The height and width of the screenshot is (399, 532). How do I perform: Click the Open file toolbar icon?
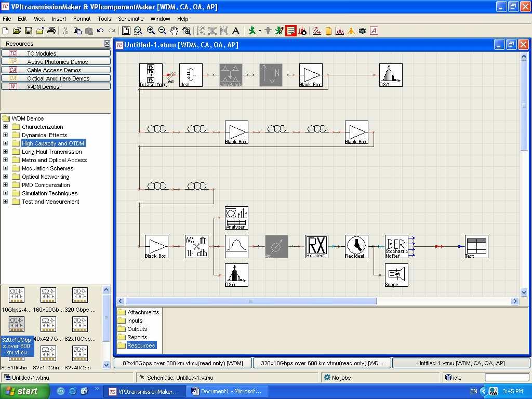pyautogui.click(x=17, y=31)
